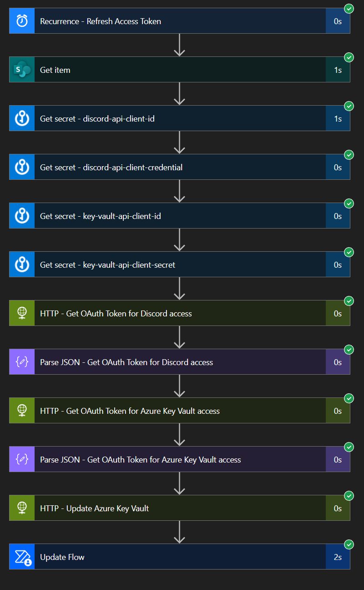Image resolution: width=364 pixels, height=590 pixels.
Task: Click HTTP globe icon on Discord OAuth step
Action: (x=20, y=313)
